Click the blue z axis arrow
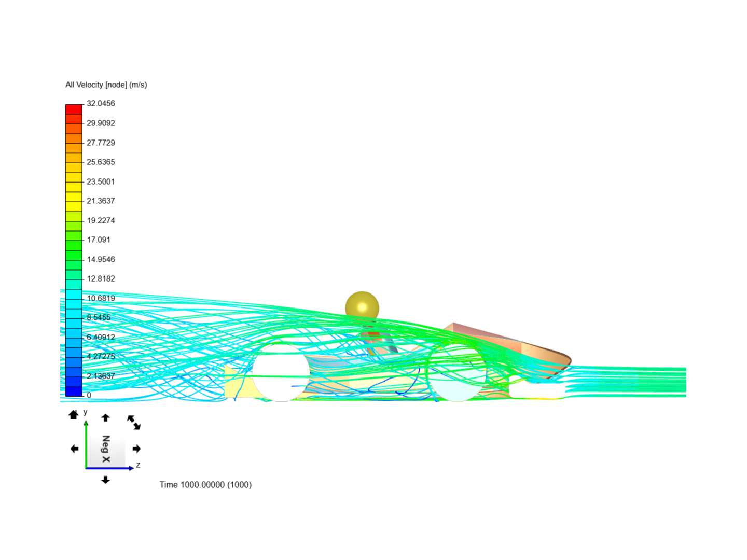This screenshot has height=560, width=747. [109, 468]
